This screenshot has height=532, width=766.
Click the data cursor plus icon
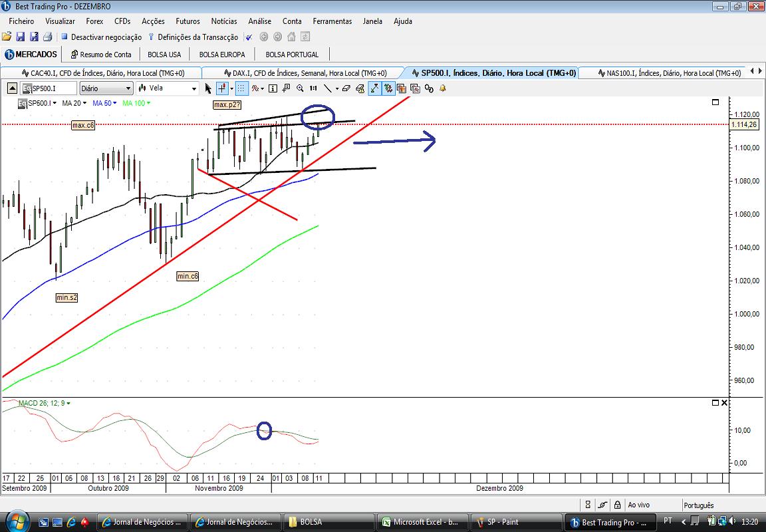[x=286, y=88]
